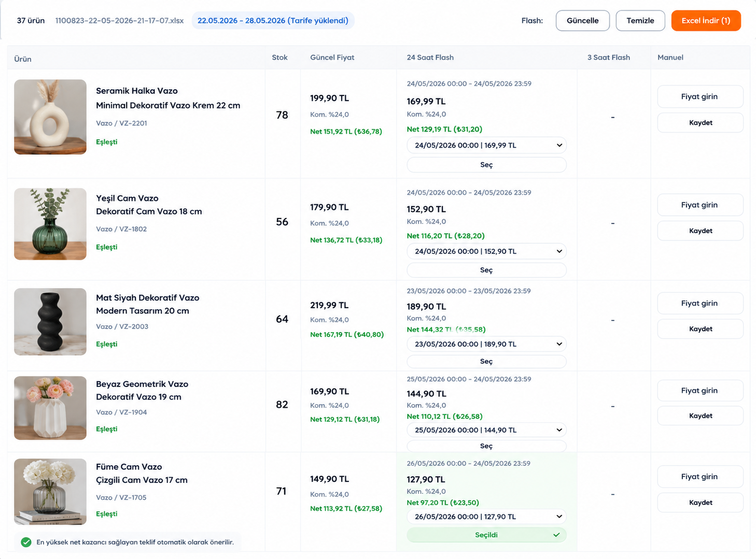The image size is (756, 559).
Task: Toggle the Seçildi selection for Füme Cam Vazo
Action: (486, 535)
